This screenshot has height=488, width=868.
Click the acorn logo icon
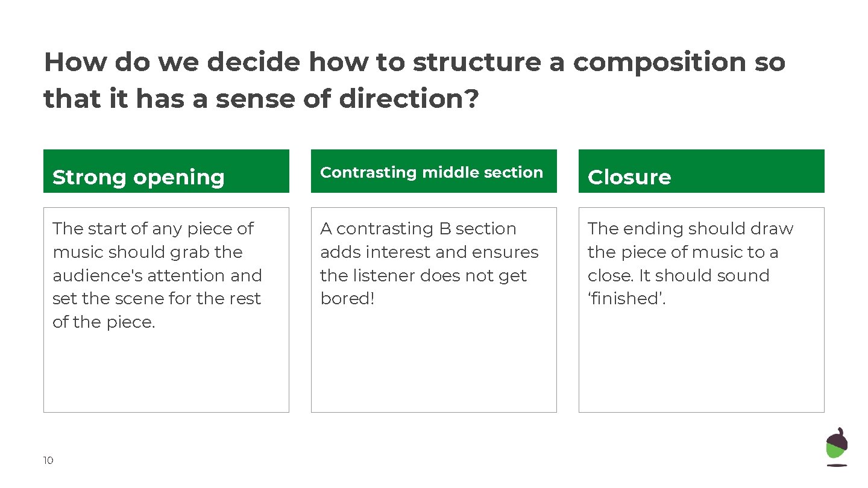tap(837, 447)
